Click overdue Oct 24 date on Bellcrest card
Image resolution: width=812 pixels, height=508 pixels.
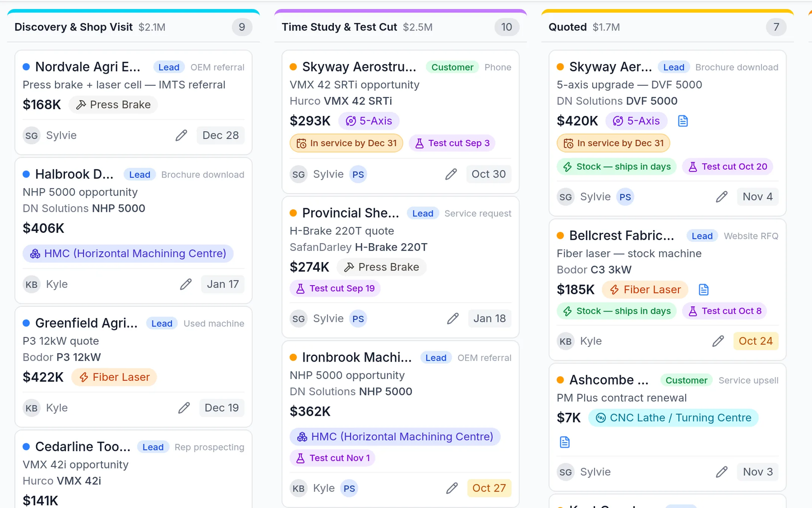pyautogui.click(x=756, y=341)
